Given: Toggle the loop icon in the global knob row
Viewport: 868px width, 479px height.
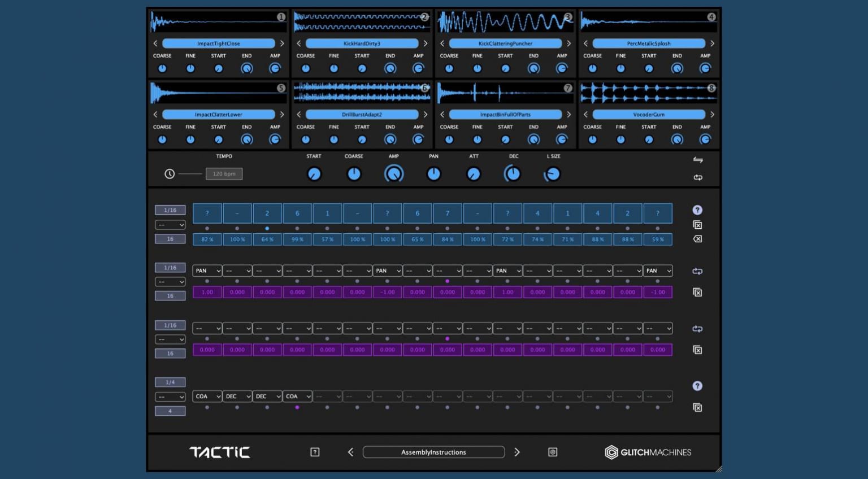Looking at the screenshot, I should point(698,177).
